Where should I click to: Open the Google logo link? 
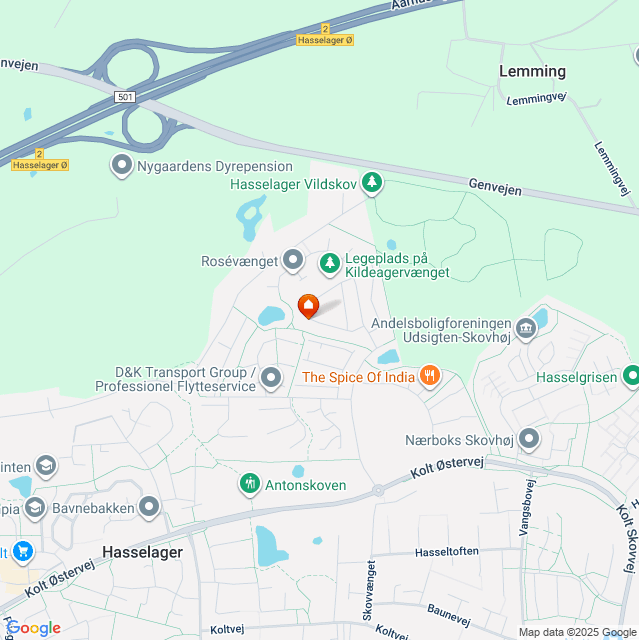pyautogui.click(x=33, y=628)
